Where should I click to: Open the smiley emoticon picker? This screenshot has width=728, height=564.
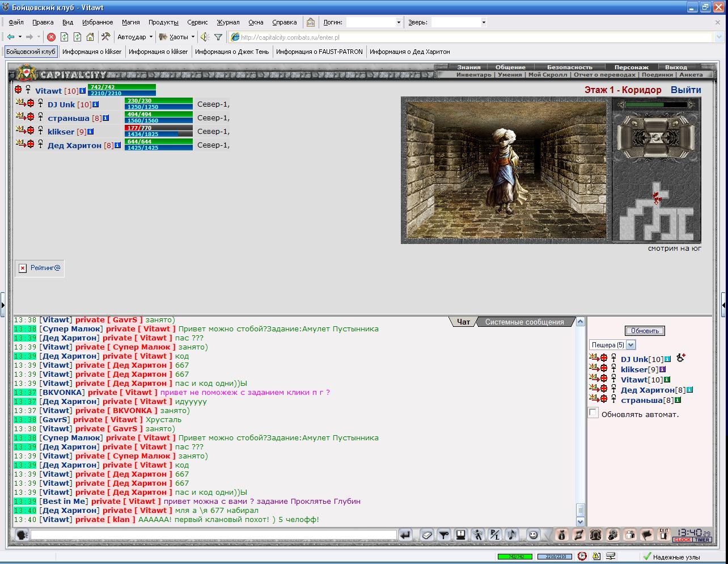(533, 534)
